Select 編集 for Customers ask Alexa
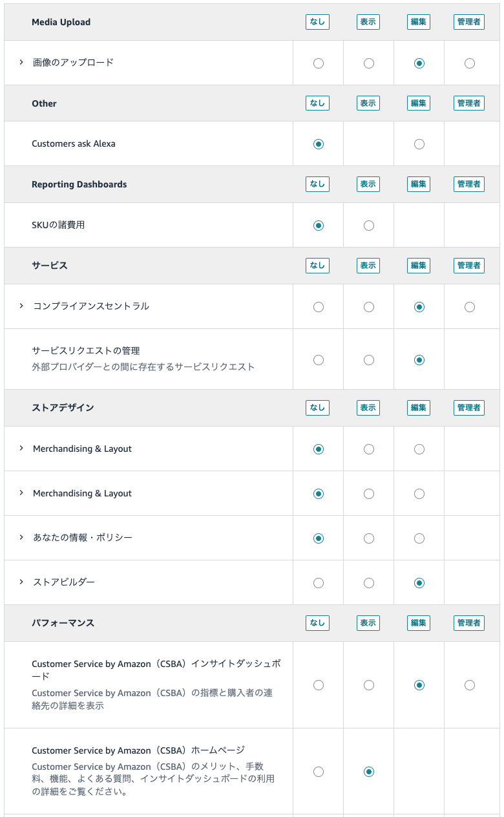 pyautogui.click(x=419, y=144)
